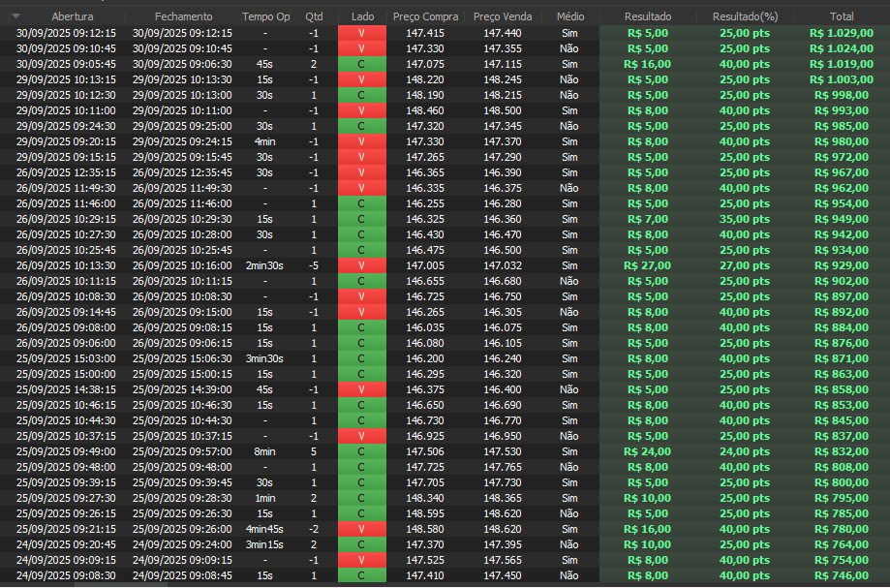Screen dimensions: 890x588
Task: Select the R$ 24,00 result cell
Action: (646, 451)
